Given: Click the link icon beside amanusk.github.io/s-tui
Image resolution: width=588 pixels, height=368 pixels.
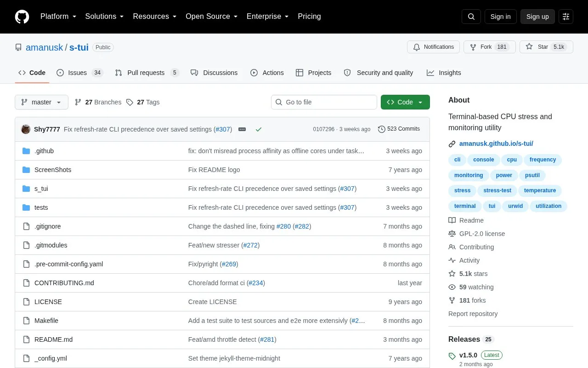Looking at the screenshot, I should [452, 144].
